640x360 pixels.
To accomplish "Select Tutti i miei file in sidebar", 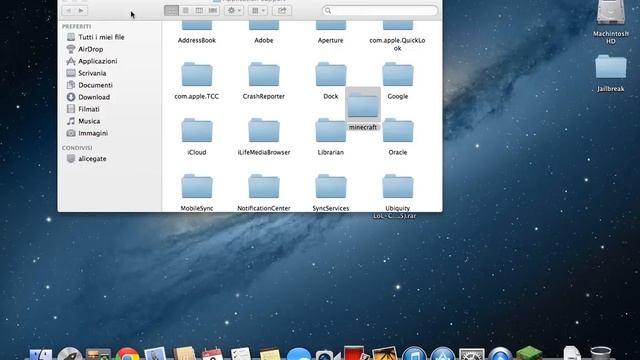I will point(101,37).
